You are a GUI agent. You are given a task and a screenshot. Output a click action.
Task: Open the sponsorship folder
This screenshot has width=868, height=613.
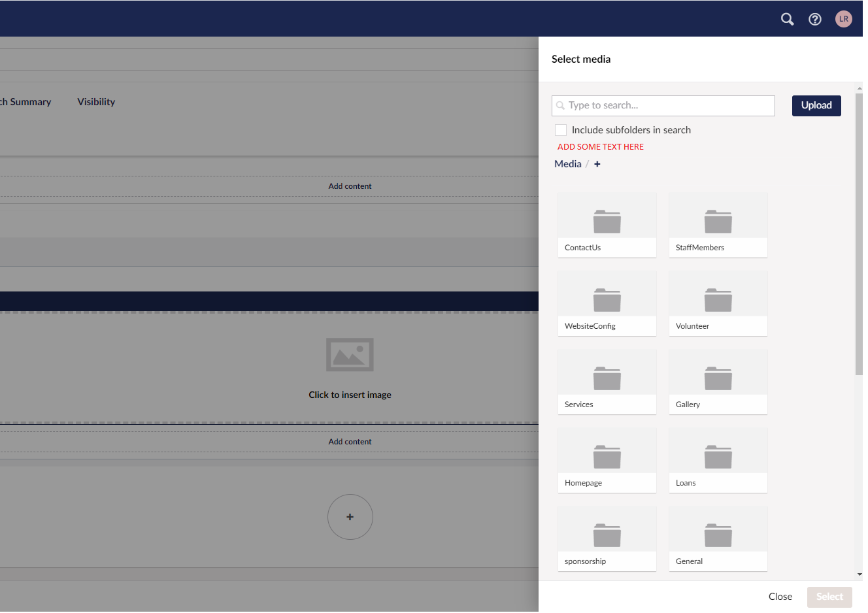pyautogui.click(x=607, y=538)
